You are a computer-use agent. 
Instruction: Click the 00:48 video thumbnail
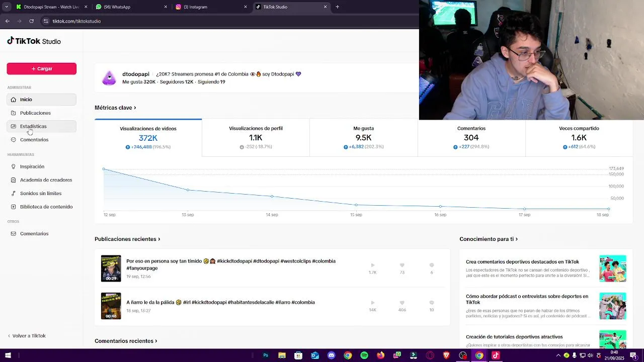coord(111,306)
